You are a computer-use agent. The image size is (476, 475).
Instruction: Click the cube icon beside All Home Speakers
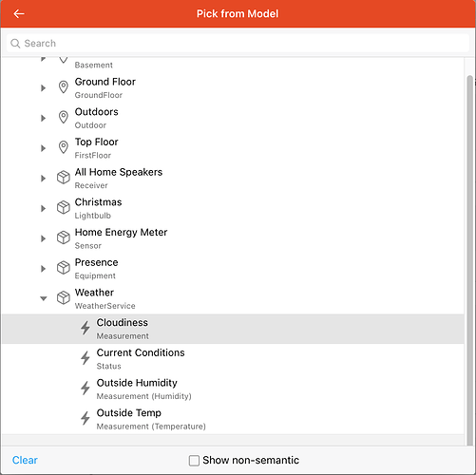64,178
